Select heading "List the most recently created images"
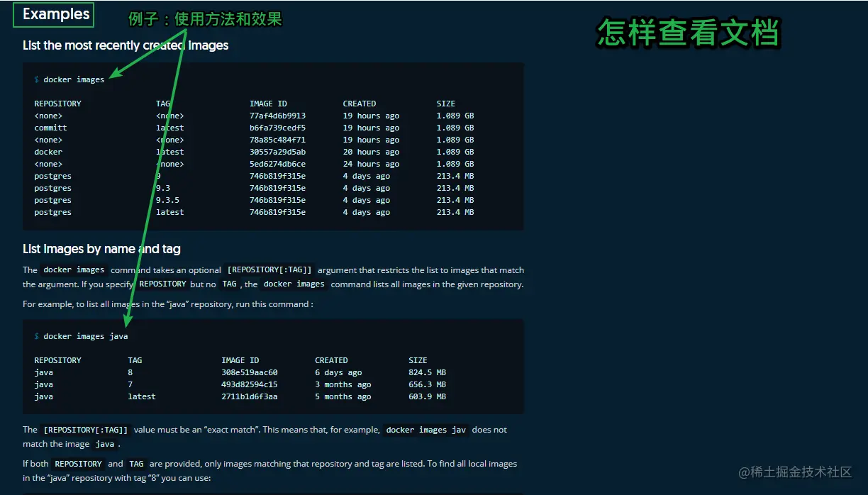Image resolution: width=868 pixels, height=495 pixels. tap(126, 45)
